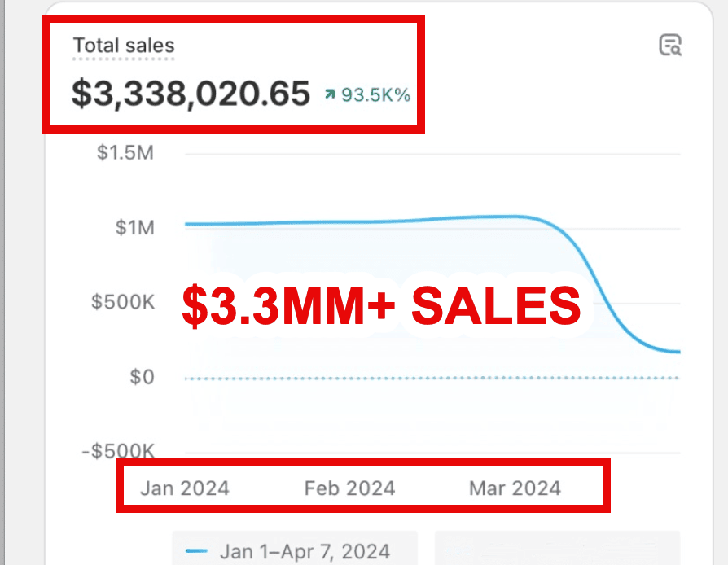Screen dimensions: 728x565
Task: Click the blank gray legend box
Action: (557, 549)
